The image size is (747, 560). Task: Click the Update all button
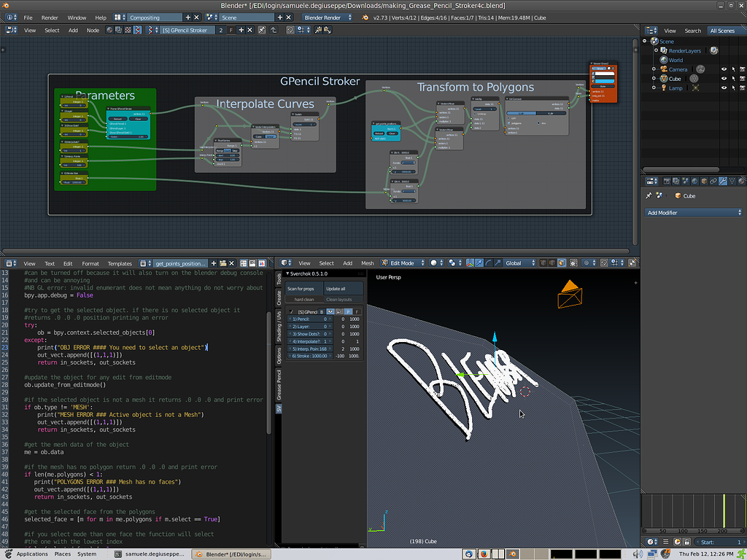click(344, 289)
